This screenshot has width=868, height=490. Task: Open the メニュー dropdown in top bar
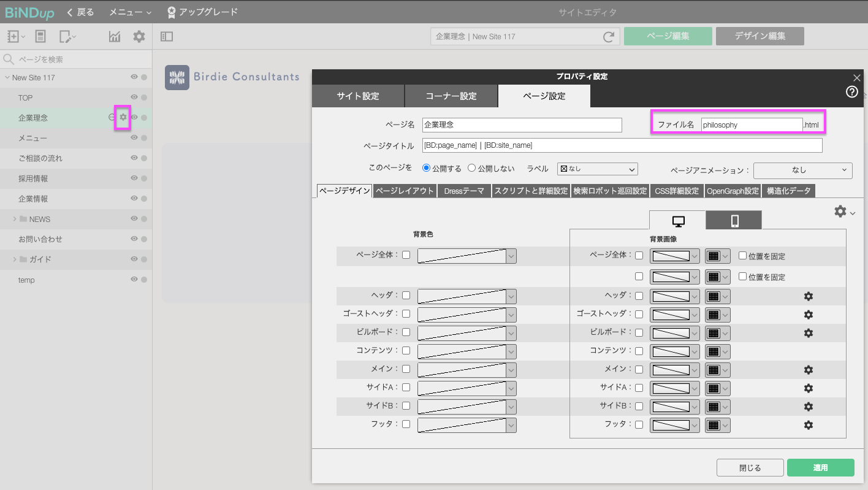pos(131,12)
